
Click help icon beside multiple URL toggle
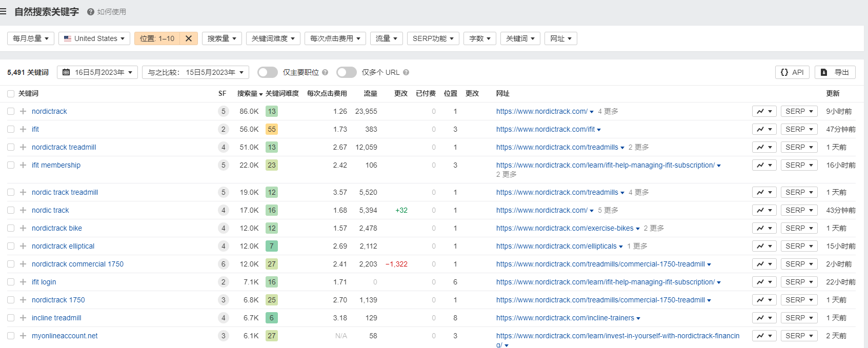pos(406,72)
